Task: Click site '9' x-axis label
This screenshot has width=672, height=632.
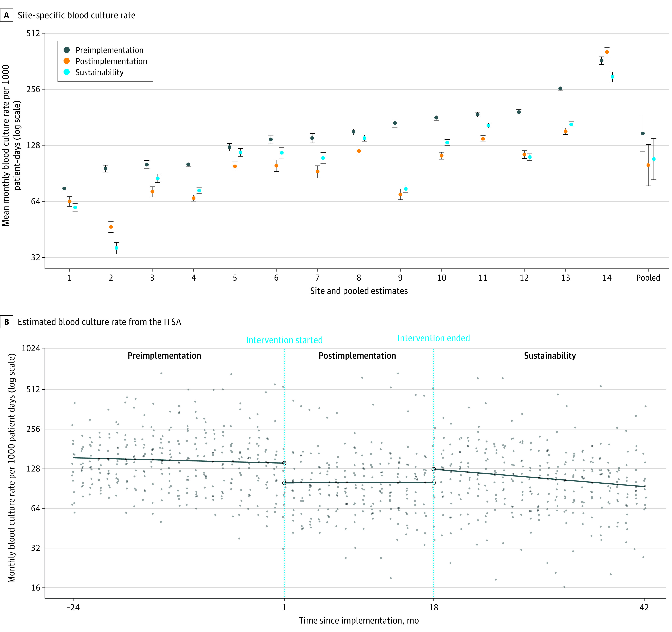Action: 400,278
